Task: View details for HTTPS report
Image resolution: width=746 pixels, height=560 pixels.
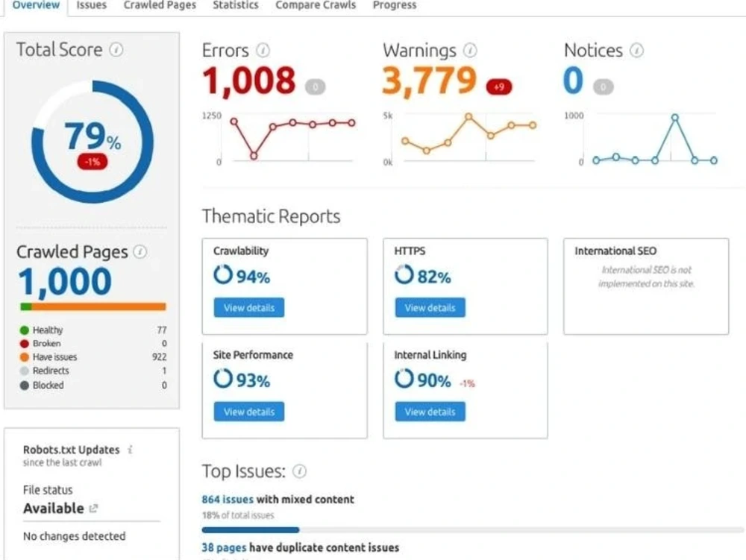Action: click(x=430, y=307)
